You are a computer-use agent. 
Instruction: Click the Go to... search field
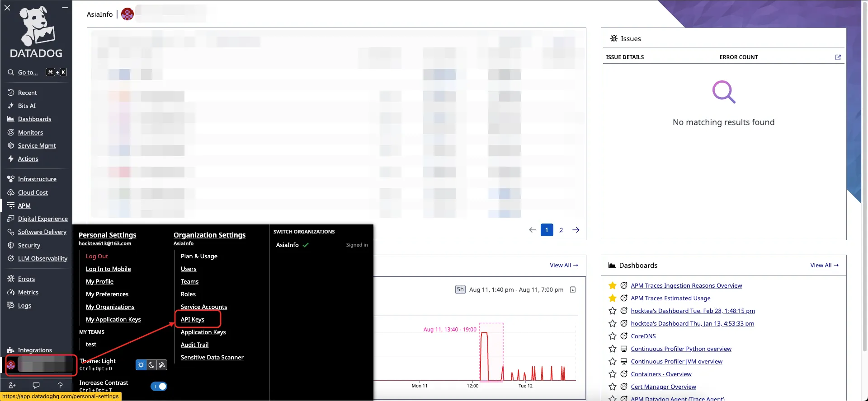[28, 72]
